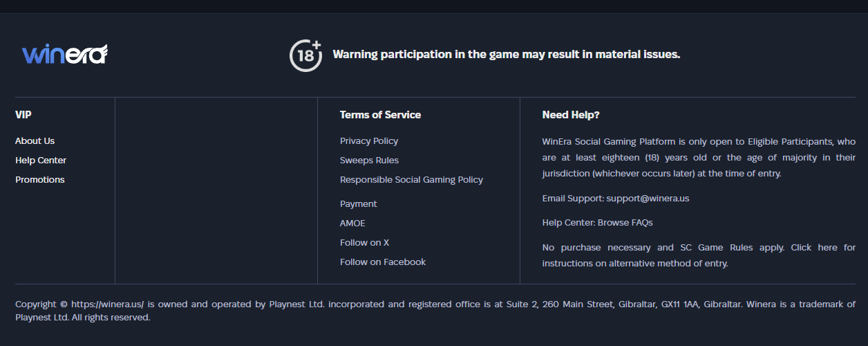This screenshot has width=868, height=346.
Task: Open the Sweeps Rules page
Action: (x=369, y=161)
